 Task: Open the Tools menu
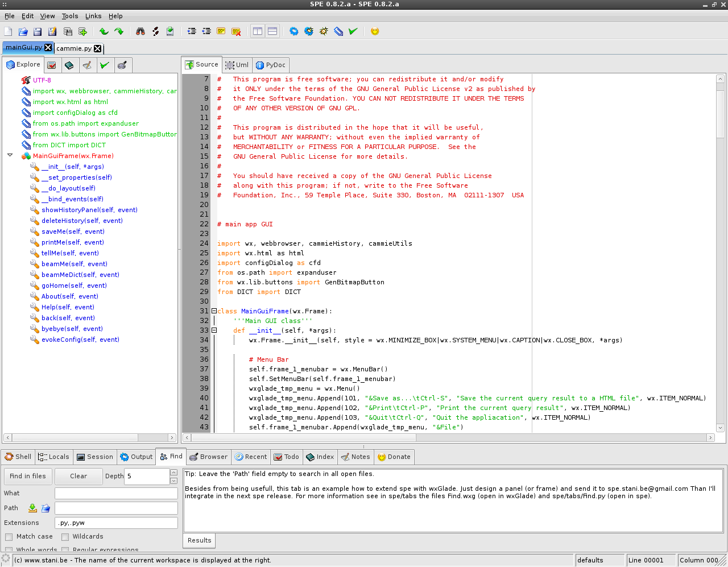(x=70, y=16)
